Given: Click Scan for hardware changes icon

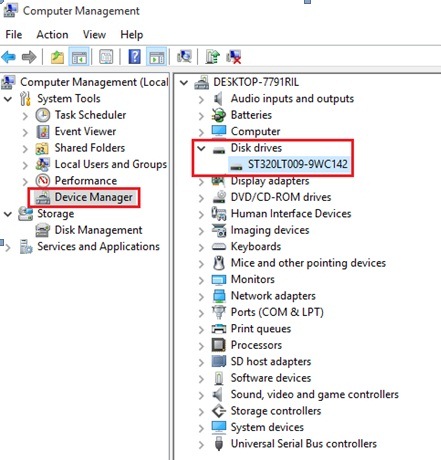Looking at the screenshot, I should tap(184, 57).
